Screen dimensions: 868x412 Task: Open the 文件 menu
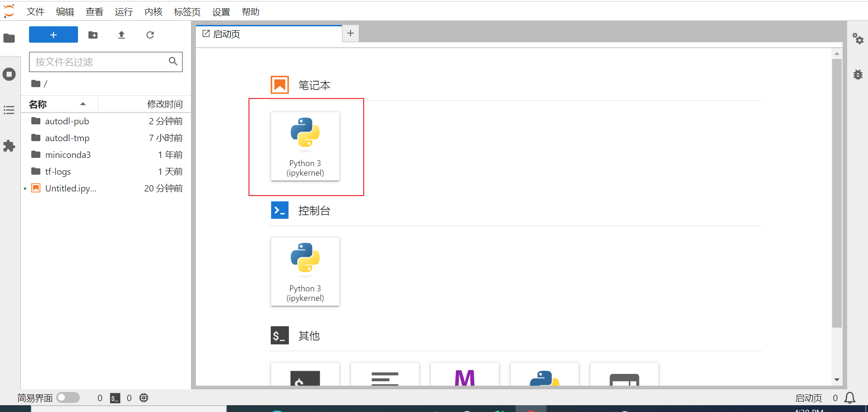(x=35, y=12)
